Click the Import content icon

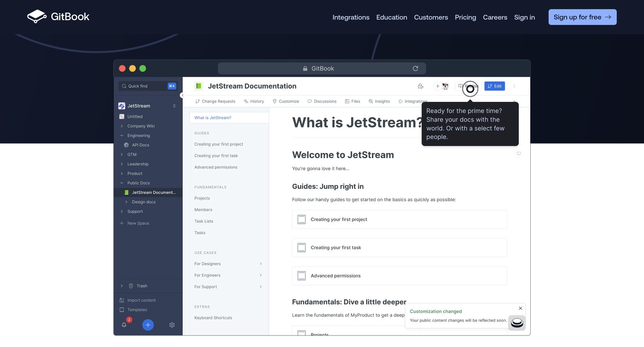coord(122,300)
